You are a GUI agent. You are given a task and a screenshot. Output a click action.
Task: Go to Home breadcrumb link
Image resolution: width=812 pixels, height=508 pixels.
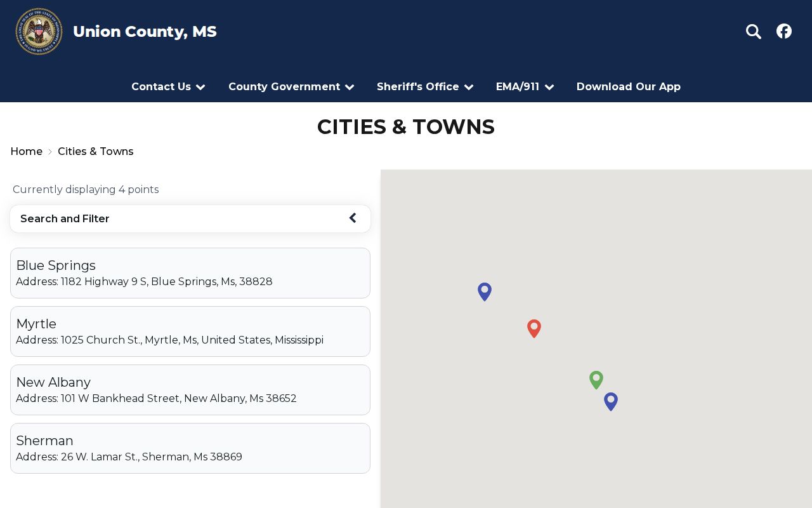(x=27, y=151)
